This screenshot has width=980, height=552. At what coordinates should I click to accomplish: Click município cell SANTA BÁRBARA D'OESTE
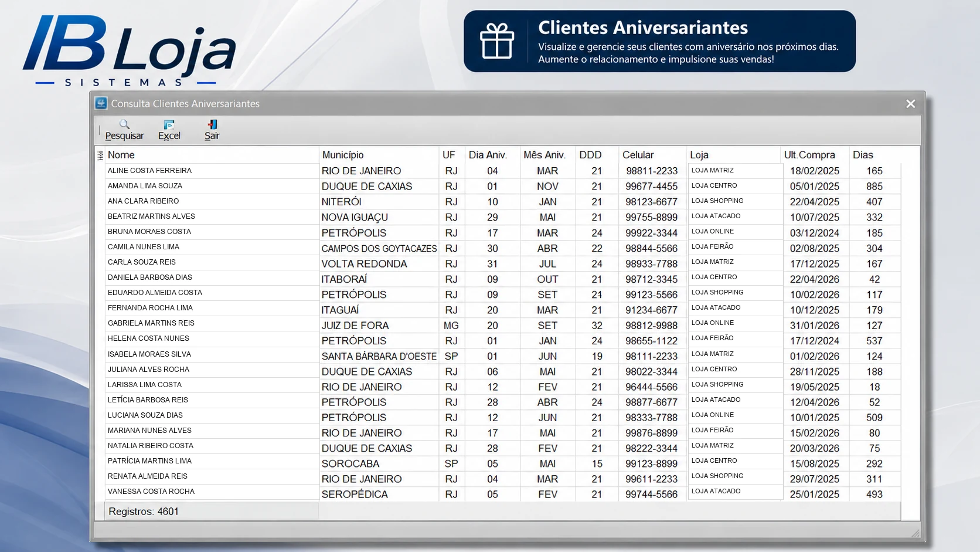[379, 356]
